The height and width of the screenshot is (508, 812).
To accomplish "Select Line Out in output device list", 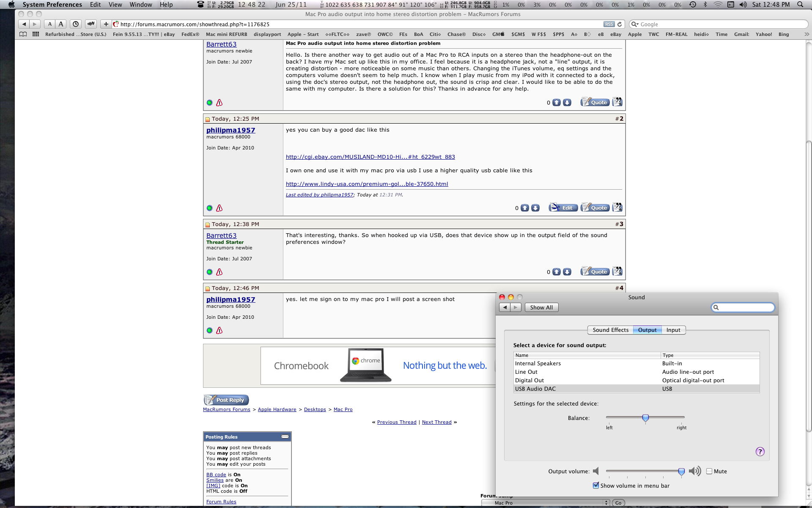I will pyautogui.click(x=526, y=372).
